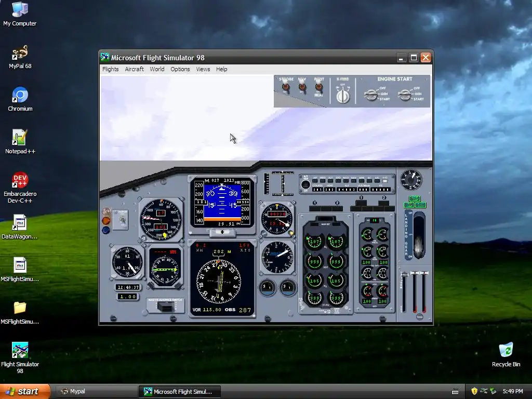This screenshot has width=532, height=399.
Task: Click the right engine N1 gauge reading 107
Action: [x=336, y=241]
